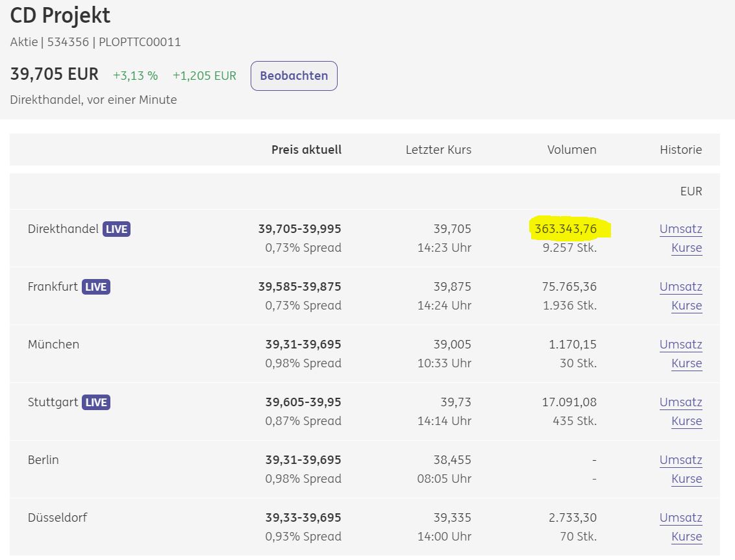This screenshot has height=560, width=735.
Task: Open the Umsatz link for Stuttgart
Action: (x=680, y=402)
